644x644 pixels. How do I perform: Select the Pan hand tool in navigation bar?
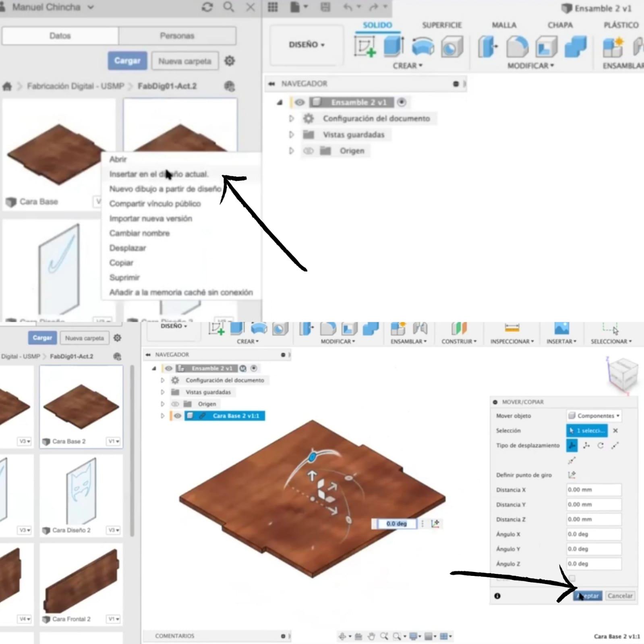371,636
